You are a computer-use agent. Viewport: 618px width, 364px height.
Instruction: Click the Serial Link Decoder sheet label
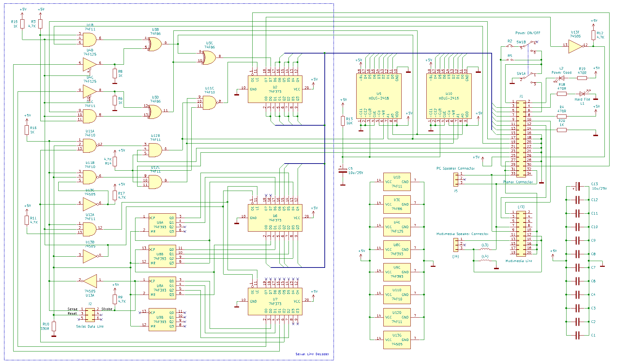[312, 354]
